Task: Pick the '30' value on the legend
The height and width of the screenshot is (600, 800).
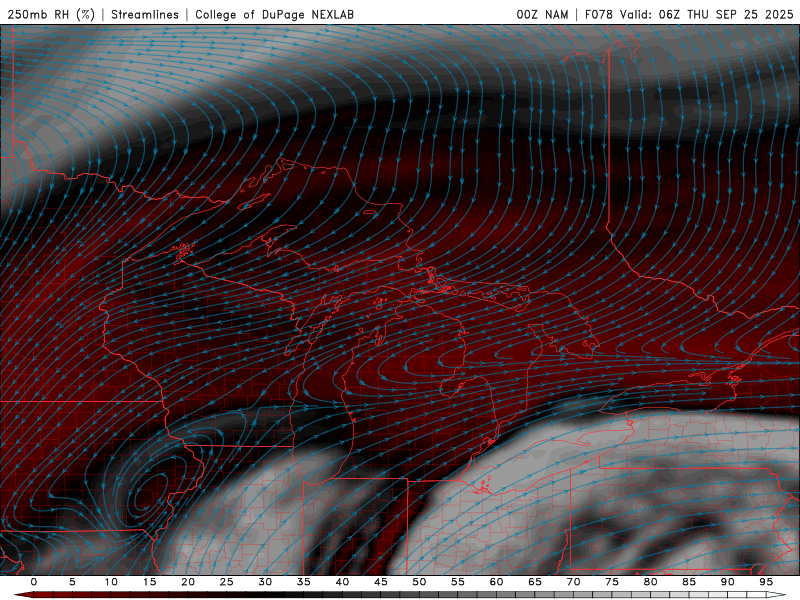Action: coord(265,582)
